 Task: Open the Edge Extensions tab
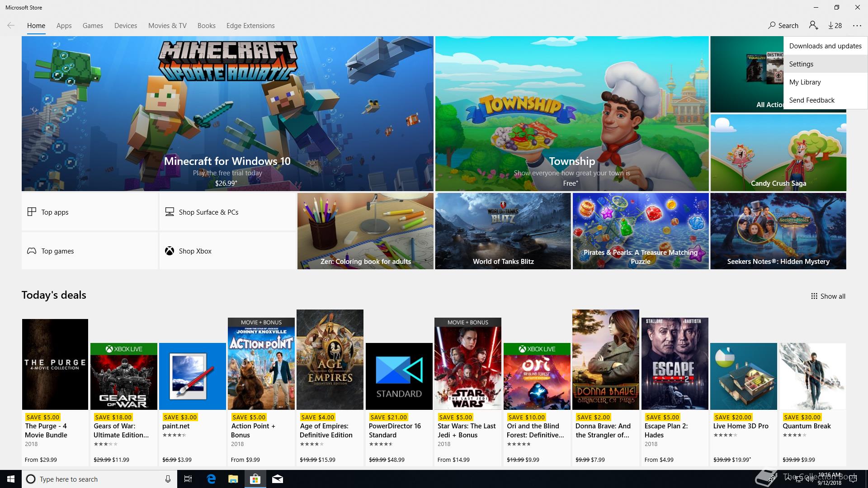tap(250, 26)
